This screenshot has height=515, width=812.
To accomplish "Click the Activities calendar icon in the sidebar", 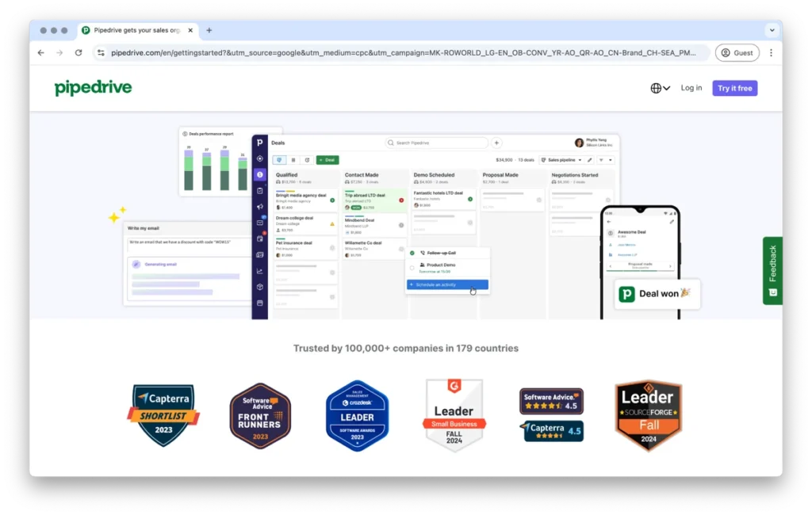I will tap(260, 238).
